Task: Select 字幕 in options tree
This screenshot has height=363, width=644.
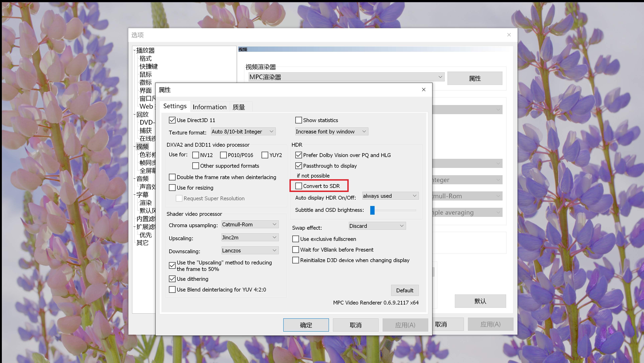Action: click(142, 195)
